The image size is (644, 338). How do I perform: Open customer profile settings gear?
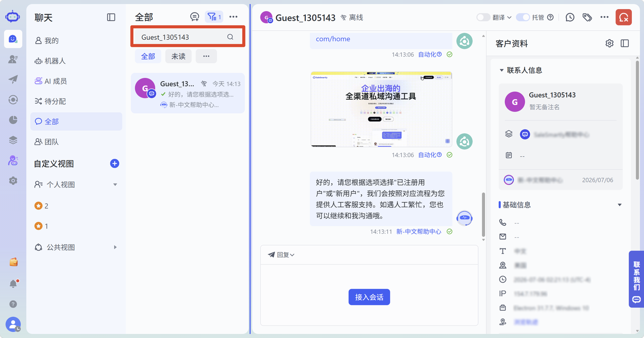point(609,43)
